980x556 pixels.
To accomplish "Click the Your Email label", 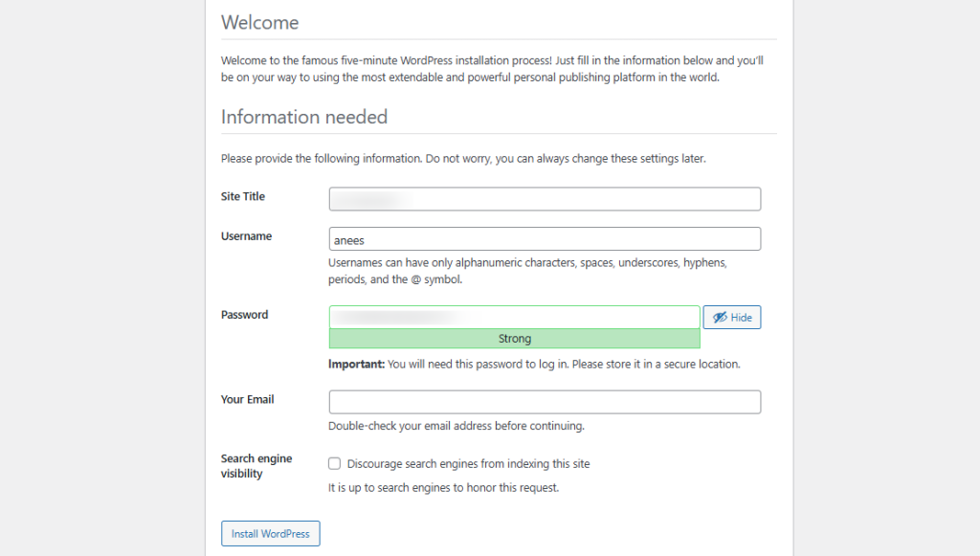I will point(247,399).
